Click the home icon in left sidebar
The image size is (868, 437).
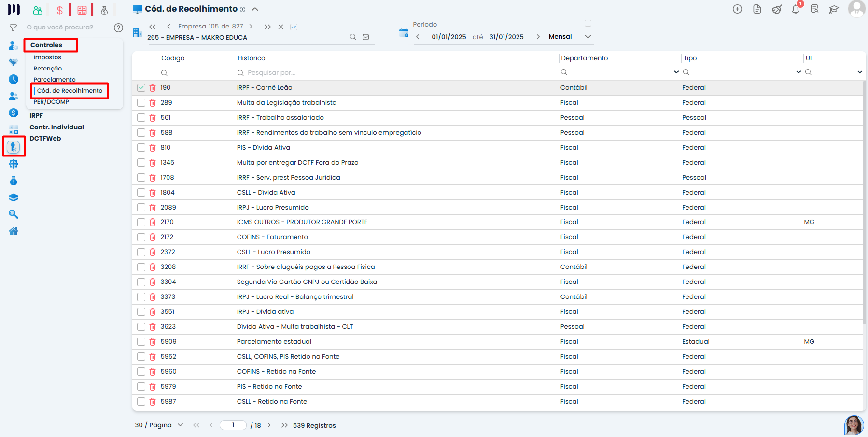pyautogui.click(x=14, y=231)
